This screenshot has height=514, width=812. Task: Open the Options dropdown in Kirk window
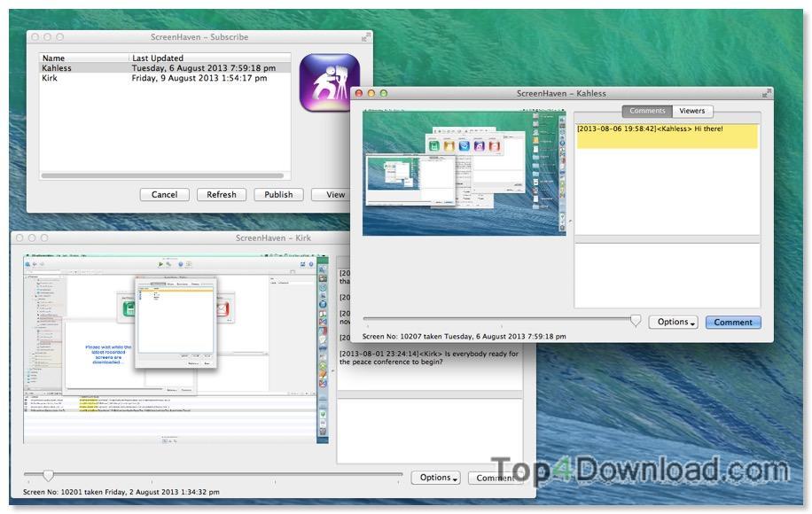pos(435,478)
